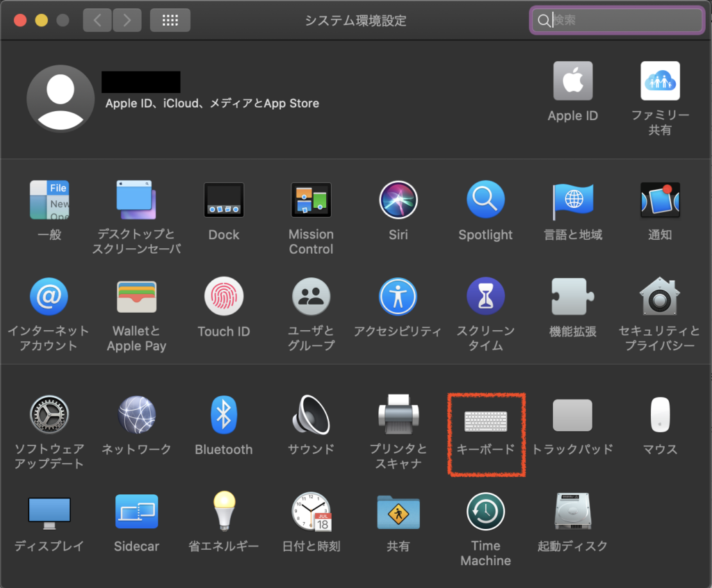Image resolution: width=712 pixels, height=588 pixels.
Task: Open Walletと Apple Pay preferences
Action: pos(136,297)
